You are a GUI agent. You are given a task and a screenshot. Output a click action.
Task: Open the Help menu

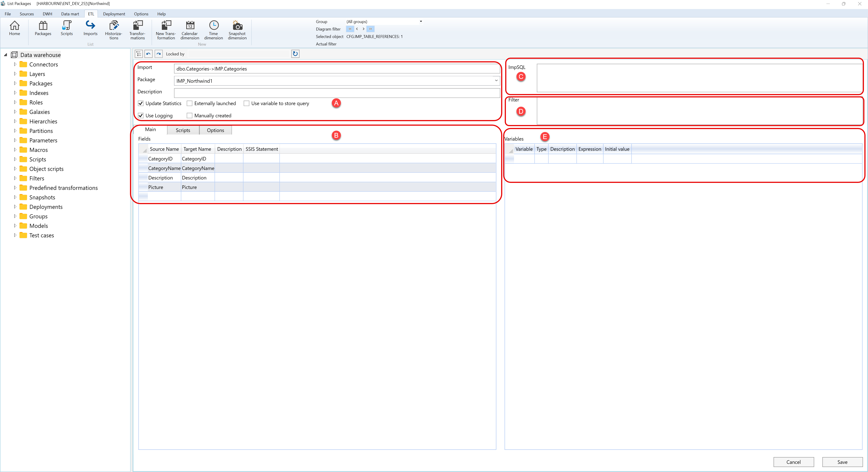(x=161, y=14)
